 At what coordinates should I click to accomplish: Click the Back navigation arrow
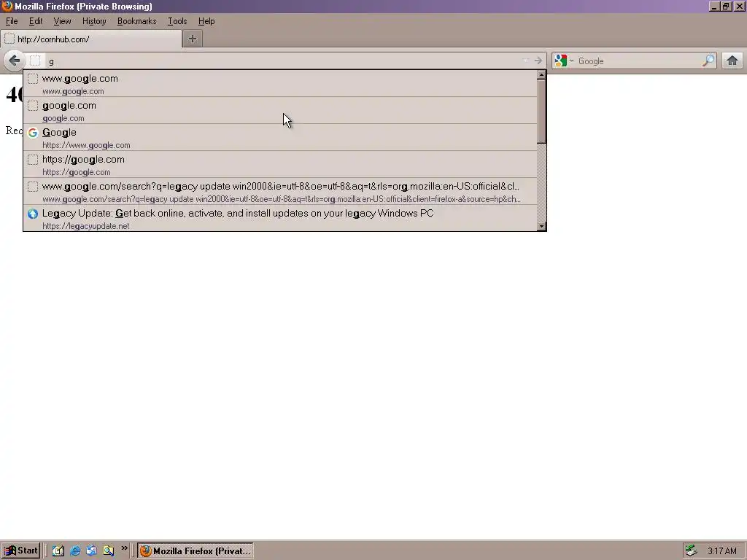coord(15,61)
